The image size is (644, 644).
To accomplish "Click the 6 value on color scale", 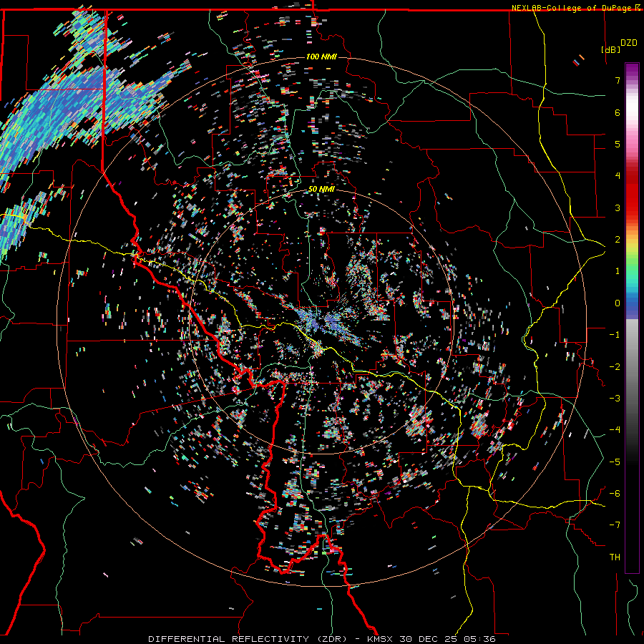I will (x=618, y=112).
